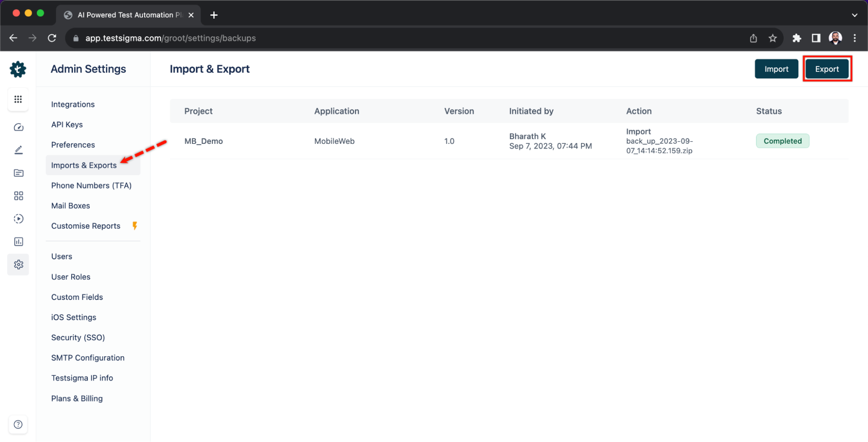Click the Export button

[x=827, y=69]
